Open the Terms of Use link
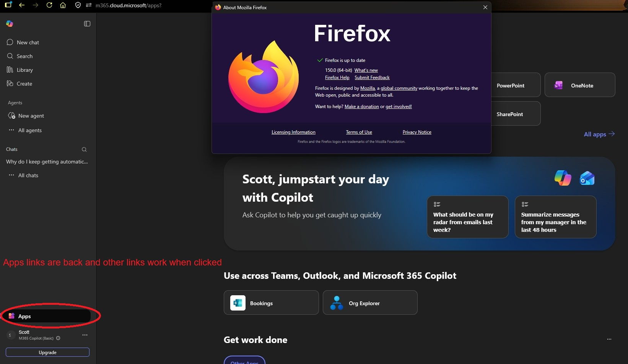The width and height of the screenshot is (628, 364). click(359, 132)
